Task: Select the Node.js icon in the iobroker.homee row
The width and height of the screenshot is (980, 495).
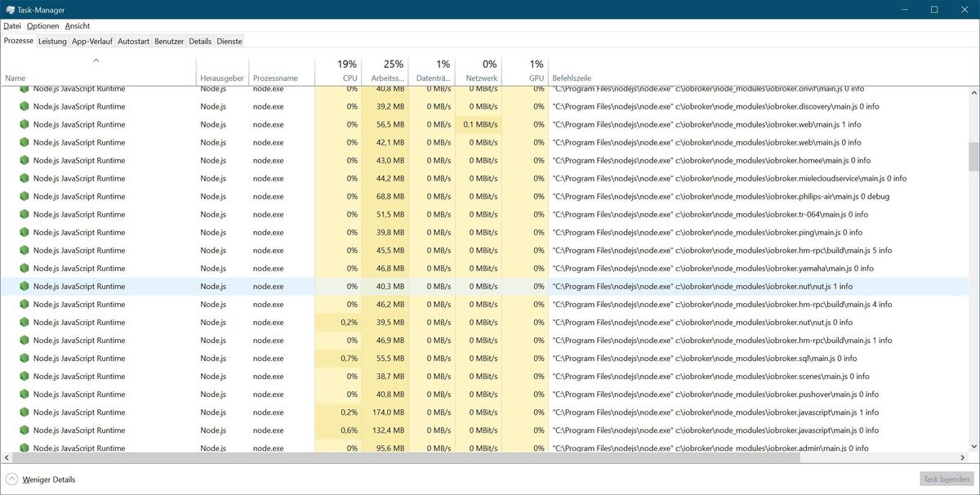Action: coord(24,160)
